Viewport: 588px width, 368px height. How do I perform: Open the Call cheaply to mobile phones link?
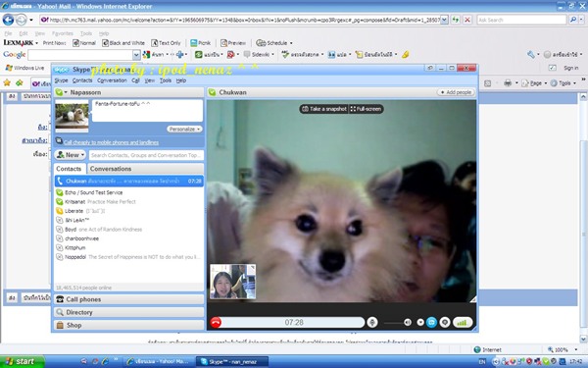[x=112, y=142]
